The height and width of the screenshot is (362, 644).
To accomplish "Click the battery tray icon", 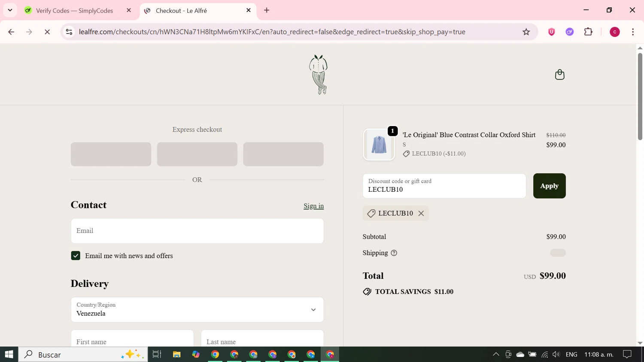I will [x=532, y=354].
